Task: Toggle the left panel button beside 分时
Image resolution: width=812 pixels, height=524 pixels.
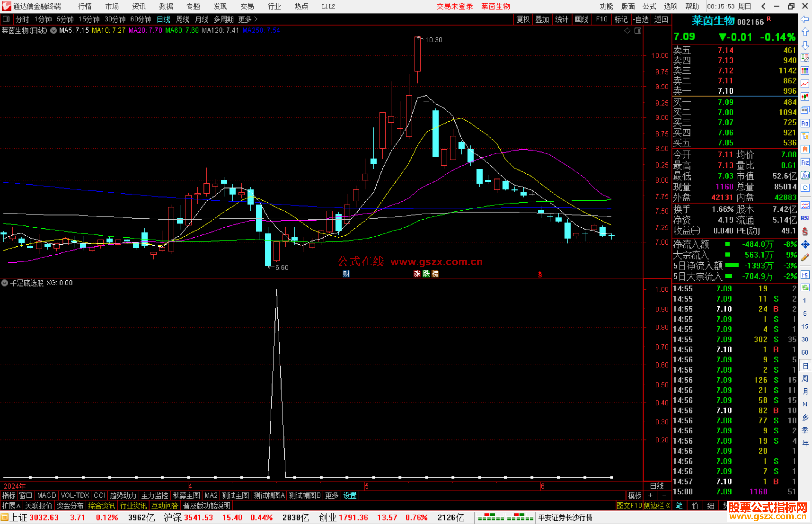Action: click(6, 19)
